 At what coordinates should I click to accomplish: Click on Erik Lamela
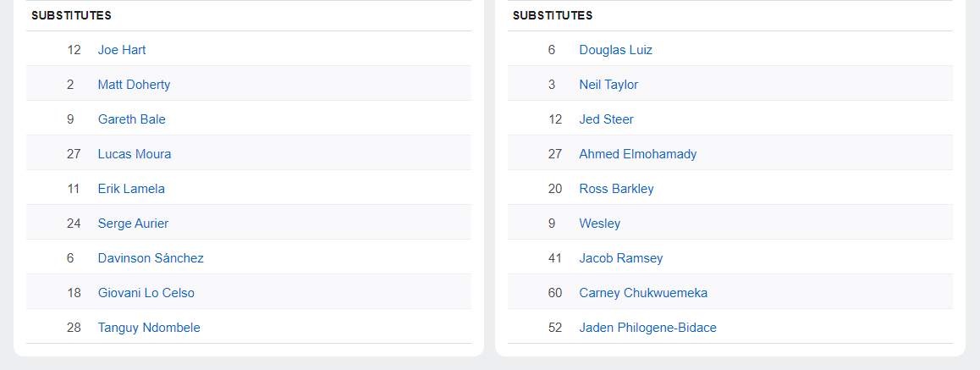click(x=131, y=189)
